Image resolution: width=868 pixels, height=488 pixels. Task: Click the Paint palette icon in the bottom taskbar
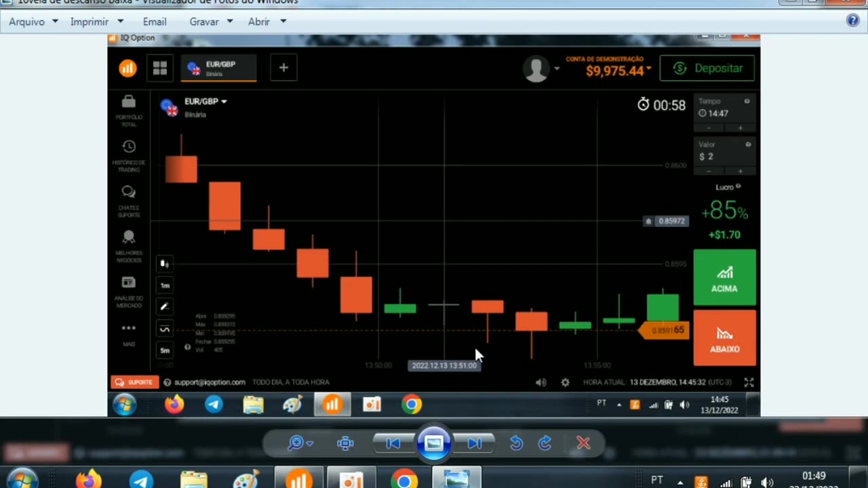(245, 481)
